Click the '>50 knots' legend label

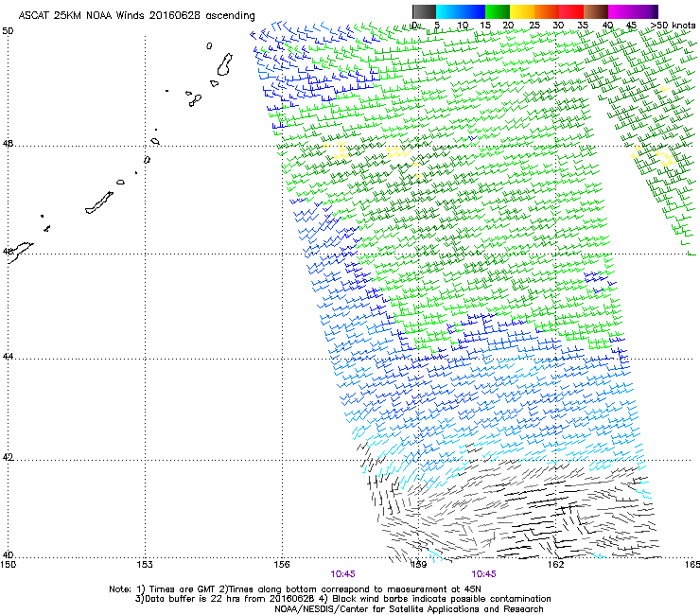tap(673, 26)
